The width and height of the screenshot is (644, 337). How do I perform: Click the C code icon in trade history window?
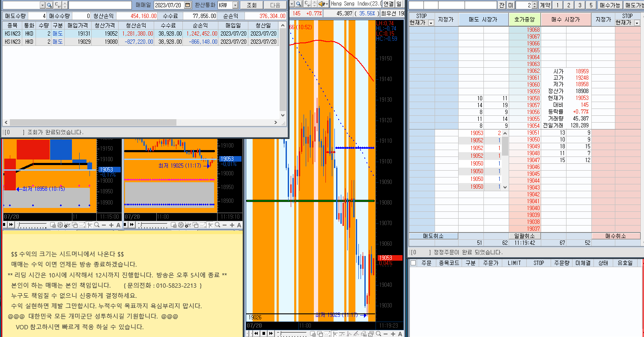point(58,5)
